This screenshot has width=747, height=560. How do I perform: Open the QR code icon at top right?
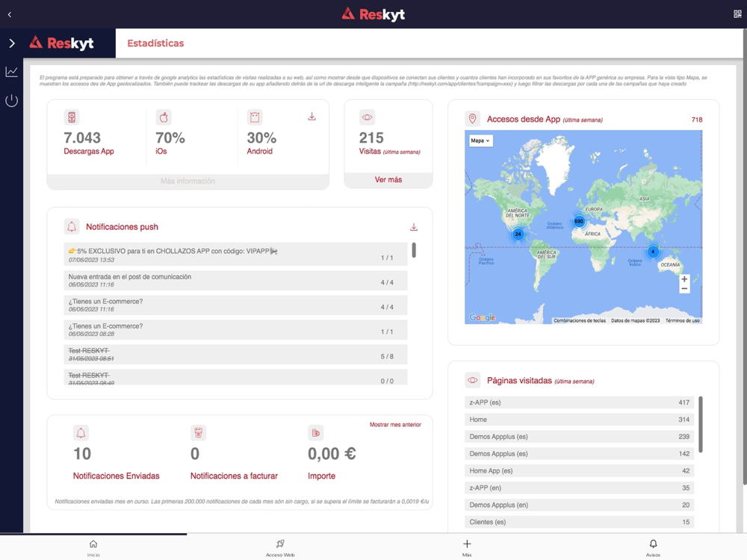tap(737, 14)
